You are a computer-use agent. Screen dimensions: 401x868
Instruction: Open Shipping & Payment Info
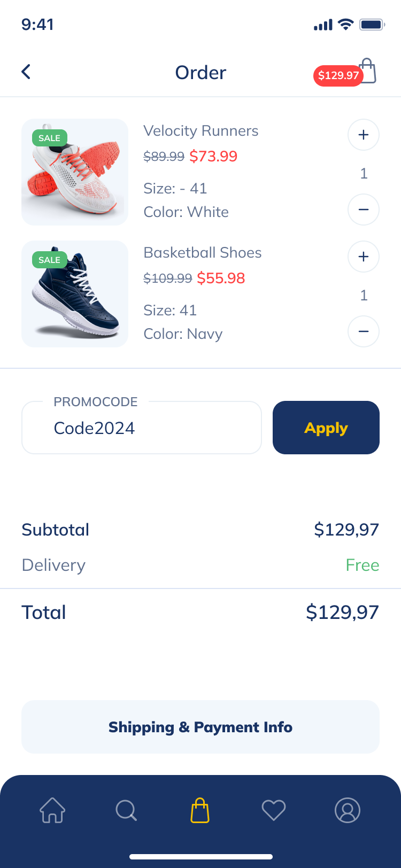200,727
